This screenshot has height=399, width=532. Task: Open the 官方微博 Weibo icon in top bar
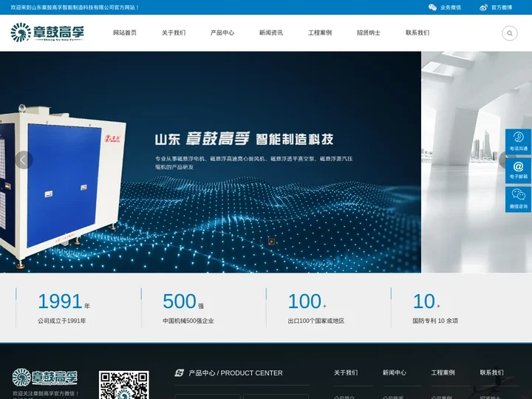point(483,7)
